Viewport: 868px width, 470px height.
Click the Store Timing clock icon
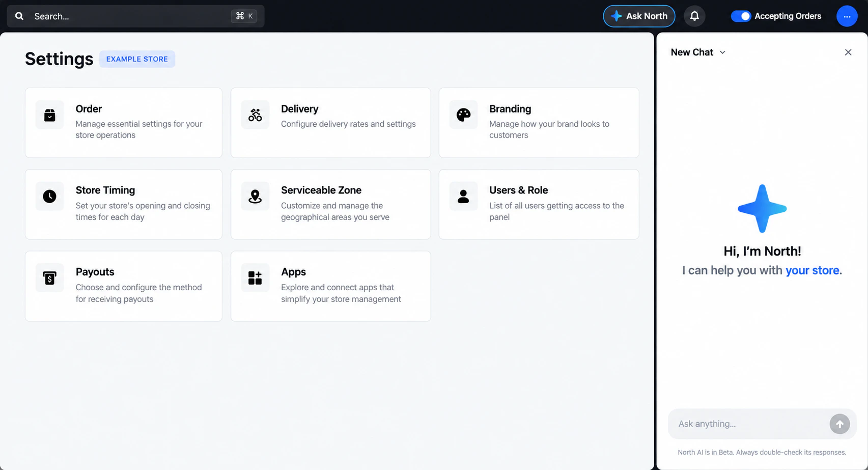pos(49,197)
